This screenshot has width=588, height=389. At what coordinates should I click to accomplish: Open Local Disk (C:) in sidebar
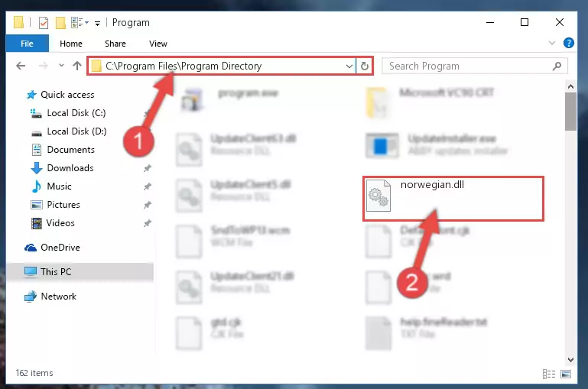point(76,113)
